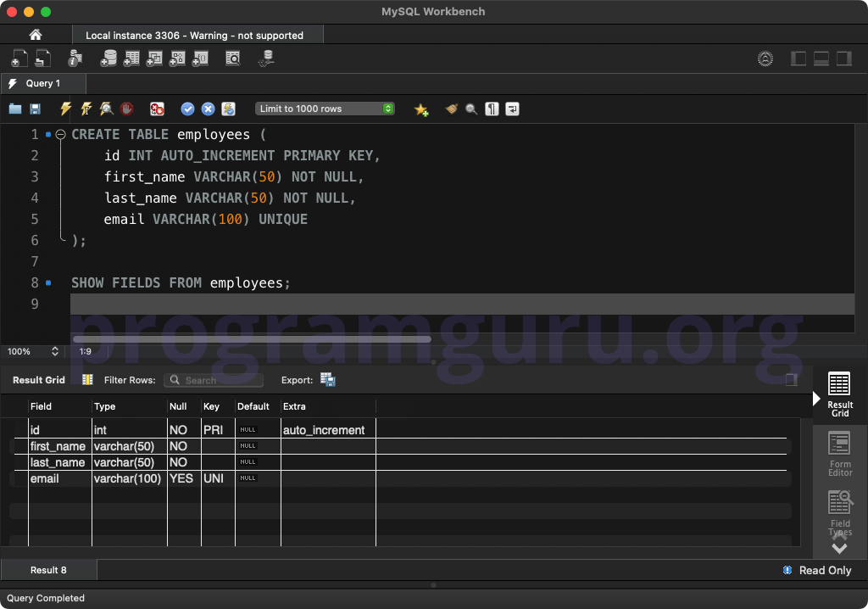Sort by Field column header
Viewport: 868px width, 609px height.
coord(60,406)
